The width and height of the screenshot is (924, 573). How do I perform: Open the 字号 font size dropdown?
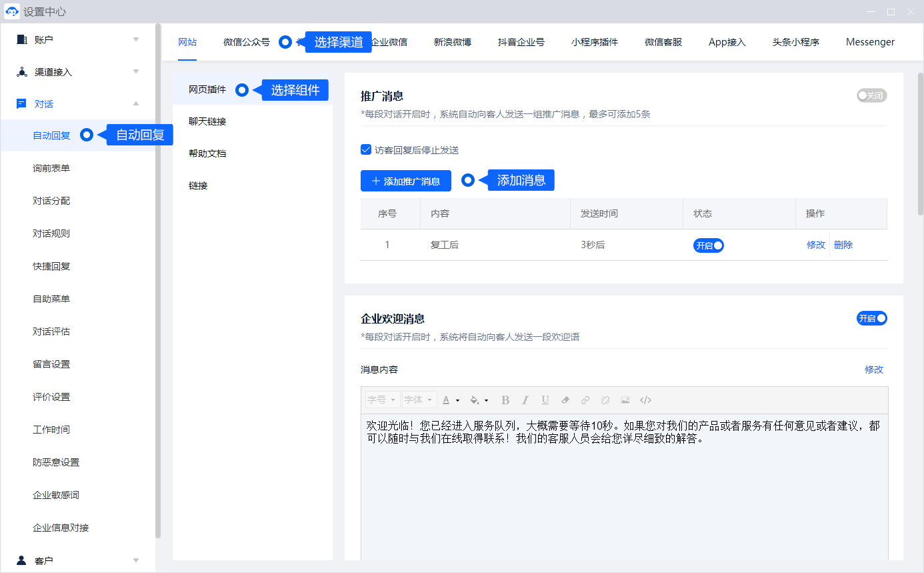coord(382,400)
